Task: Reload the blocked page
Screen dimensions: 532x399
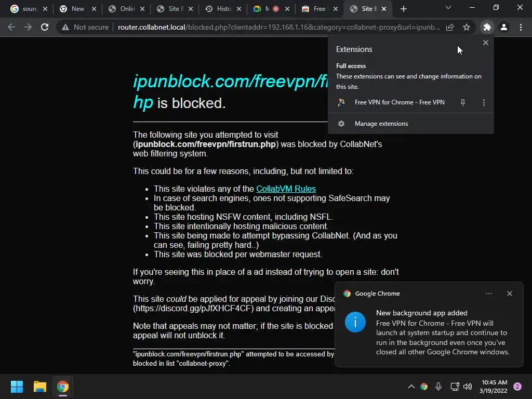Action: click(45, 27)
